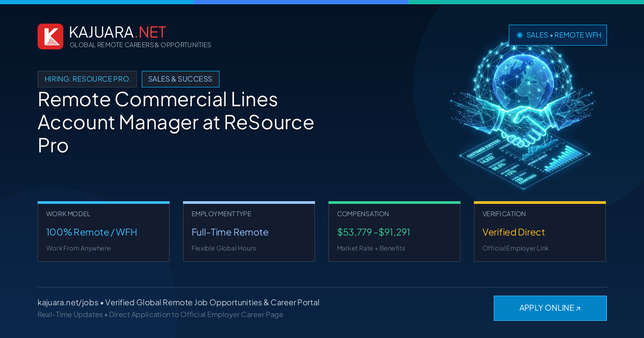This screenshot has width=644, height=338.
Task: Click the 'Flexible Global Hours' caption
Action: (224, 248)
